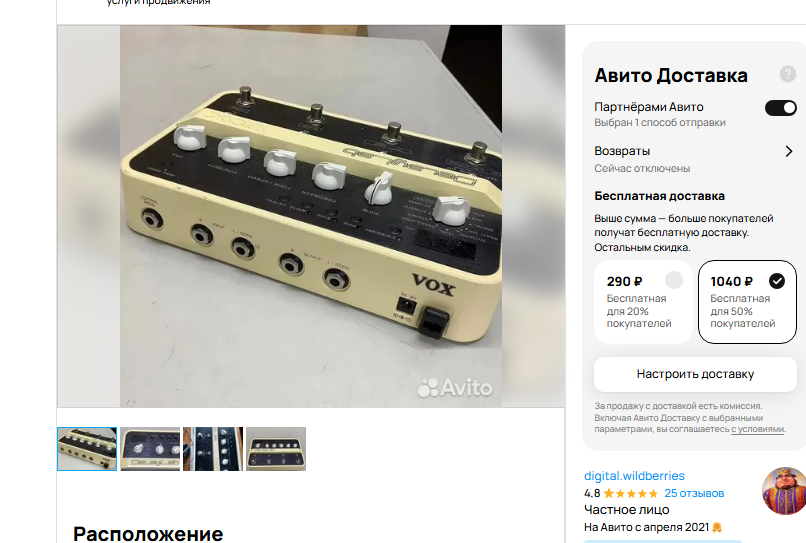
Task: Select the fourth top-view pedal thumbnail
Action: coord(276,449)
